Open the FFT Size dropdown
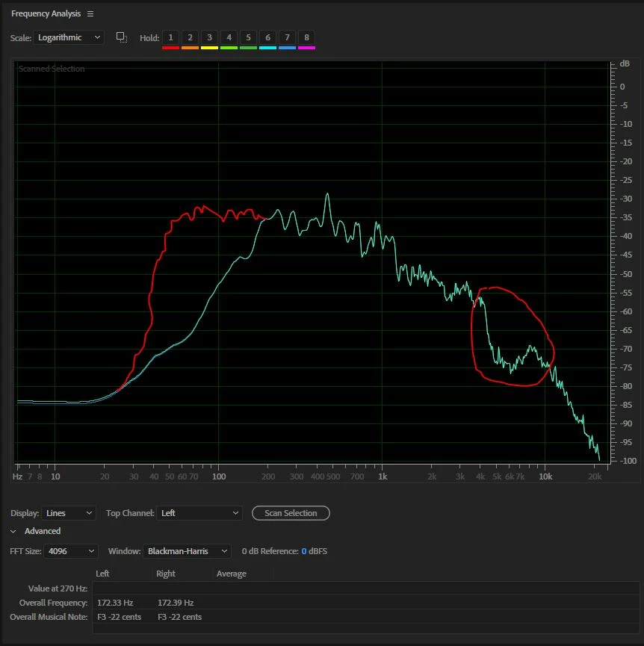 (x=71, y=551)
